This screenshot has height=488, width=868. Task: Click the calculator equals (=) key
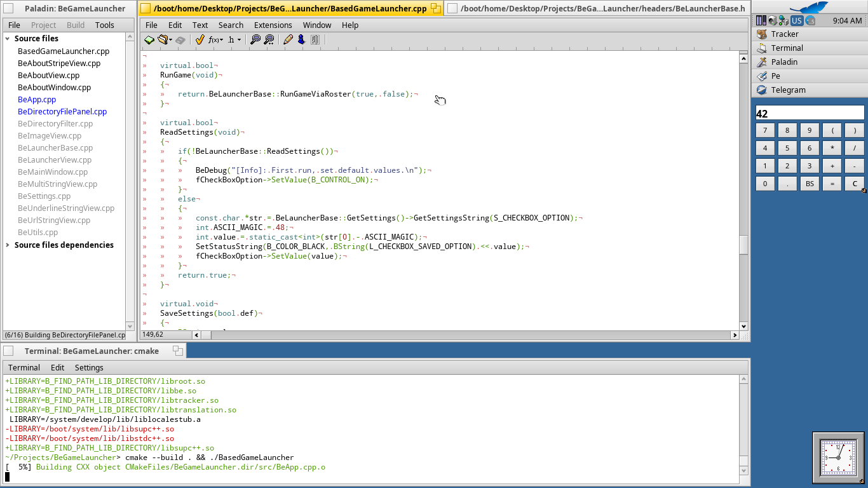pyautogui.click(x=832, y=184)
